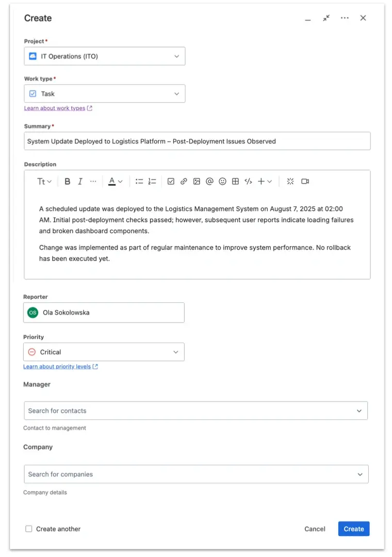Open the Work type dropdown

(104, 93)
